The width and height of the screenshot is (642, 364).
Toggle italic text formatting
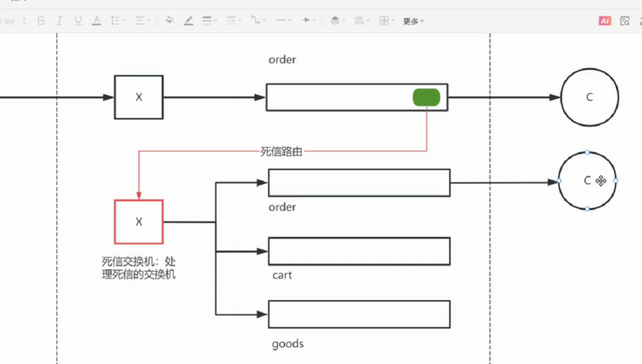[59, 20]
